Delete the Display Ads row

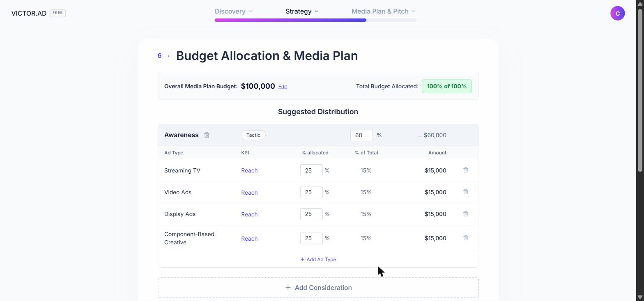(x=466, y=214)
